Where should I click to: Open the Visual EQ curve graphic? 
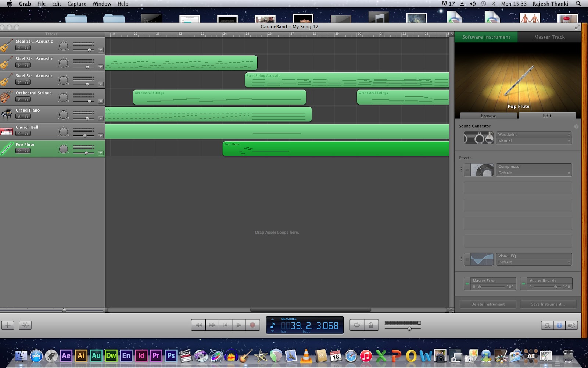click(482, 259)
